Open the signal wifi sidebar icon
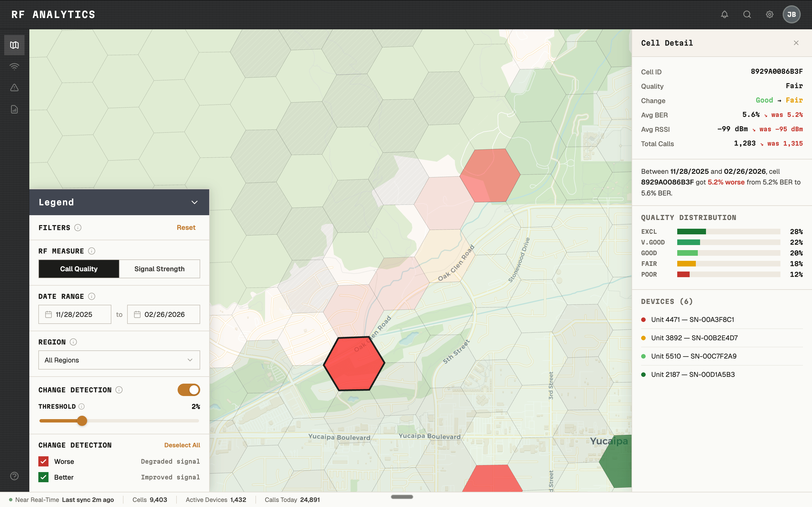 (14, 66)
